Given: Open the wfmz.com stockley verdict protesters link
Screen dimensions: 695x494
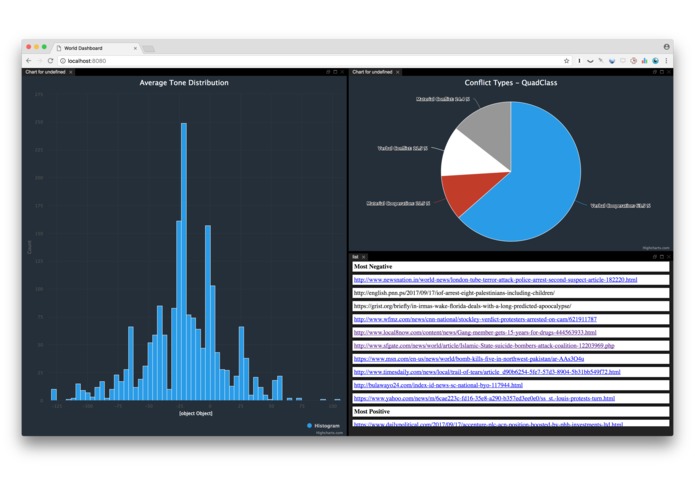Looking at the screenshot, I should click(475, 319).
